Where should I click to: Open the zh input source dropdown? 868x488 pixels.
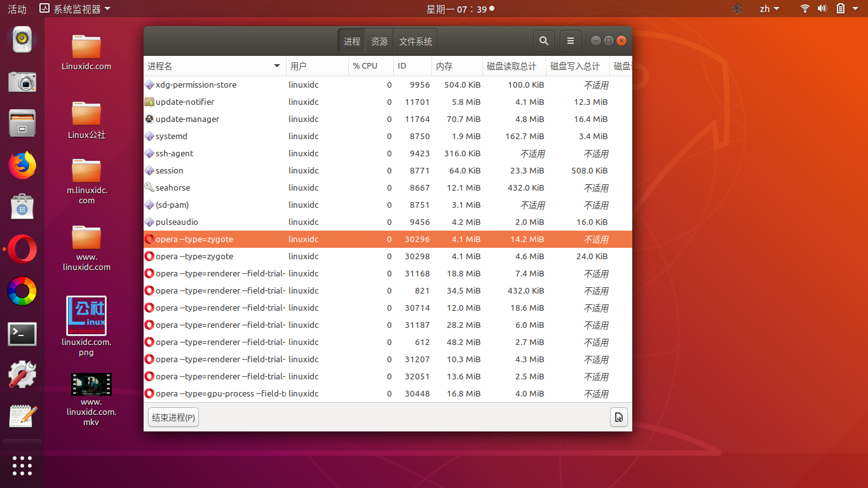(x=770, y=9)
